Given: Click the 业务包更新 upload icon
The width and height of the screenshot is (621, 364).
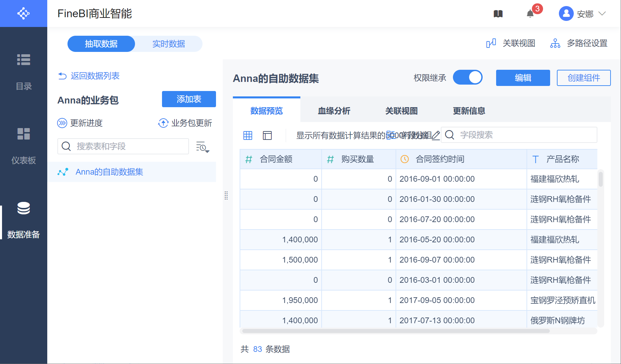Looking at the screenshot, I should click(x=163, y=123).
